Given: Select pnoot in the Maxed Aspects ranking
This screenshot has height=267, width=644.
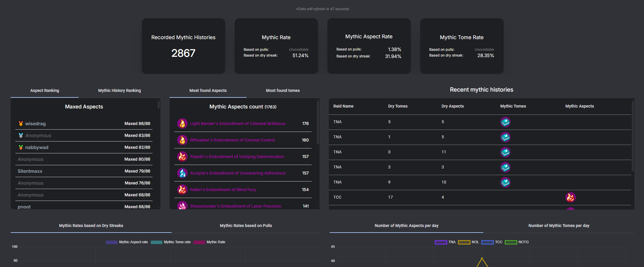Looking at the screenshot, I should (x=24, y=207).
